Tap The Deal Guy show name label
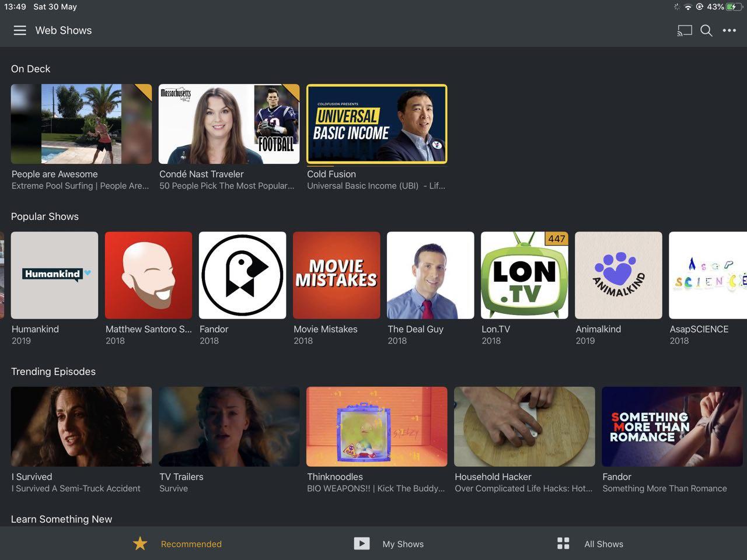Screen dimensions: 747x560 [x=416, y=329]
